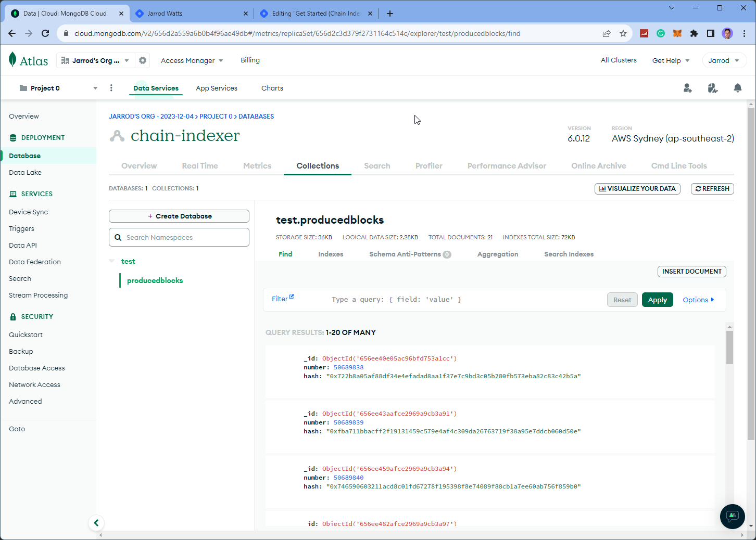This screenshot has height=540, width=756.
Task: Click INSERT DOCUMENT button
Action: click(x=692, y=271)
